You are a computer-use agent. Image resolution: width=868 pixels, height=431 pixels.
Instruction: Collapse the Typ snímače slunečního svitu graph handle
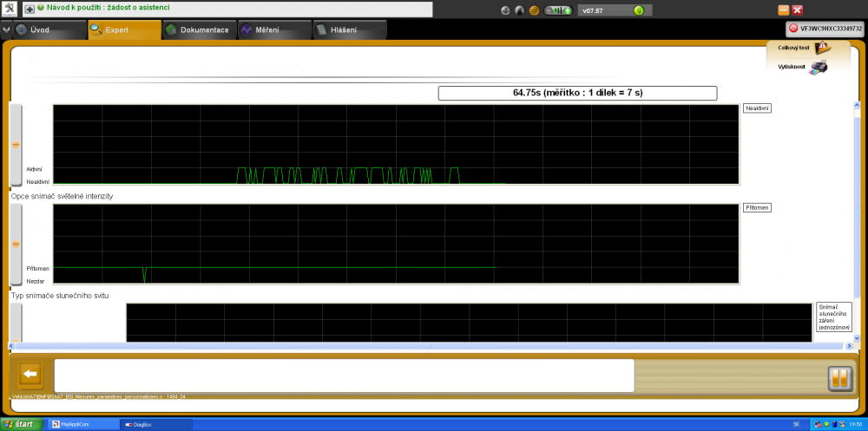(x=16, y=323)
